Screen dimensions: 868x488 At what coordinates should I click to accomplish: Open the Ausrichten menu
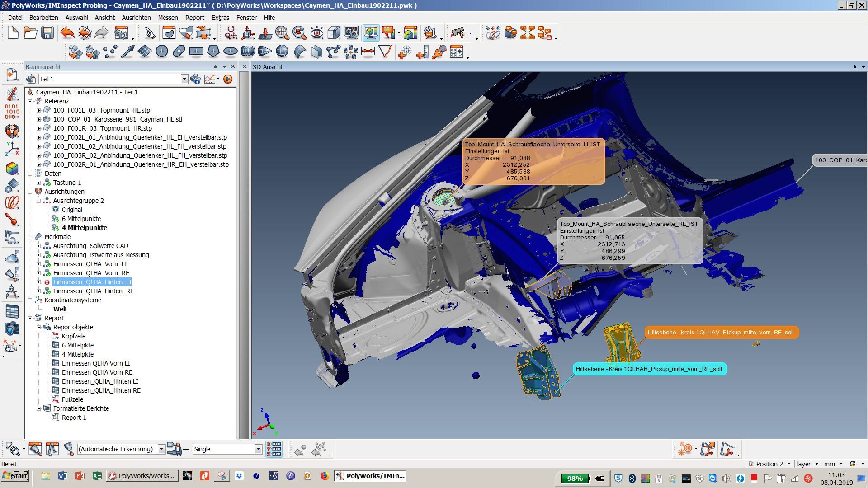point(136,18)
